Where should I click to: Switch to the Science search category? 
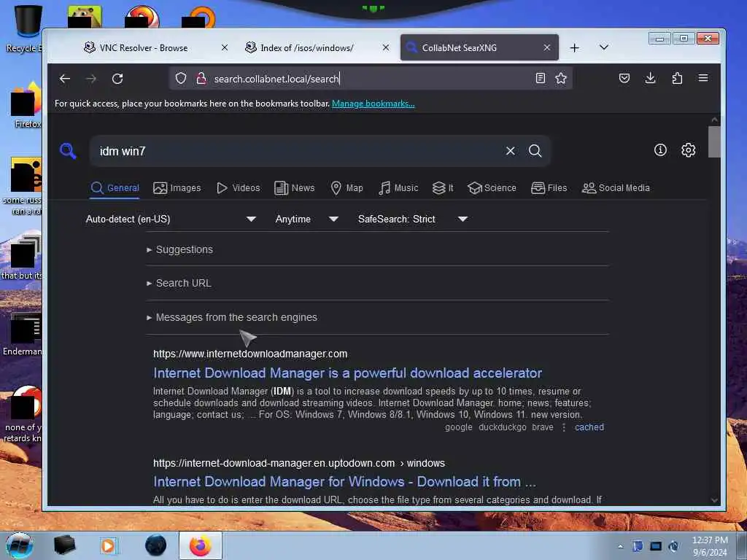[492, 188]
